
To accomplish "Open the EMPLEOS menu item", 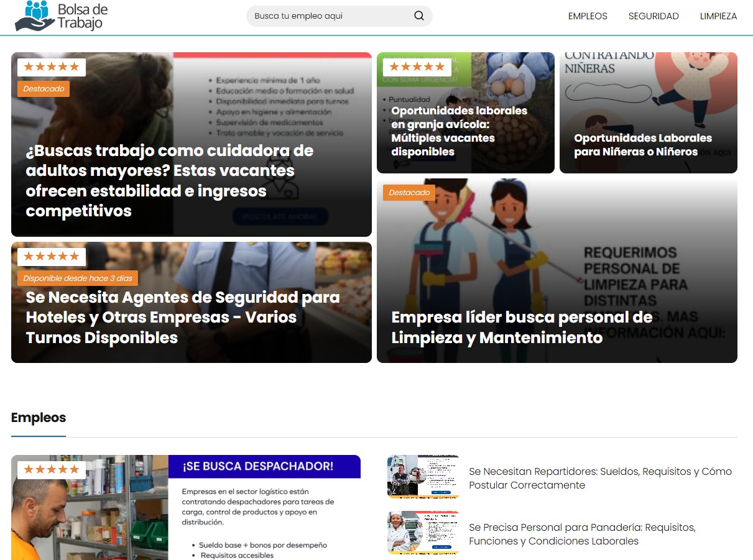I will click(x=588, y=16).
